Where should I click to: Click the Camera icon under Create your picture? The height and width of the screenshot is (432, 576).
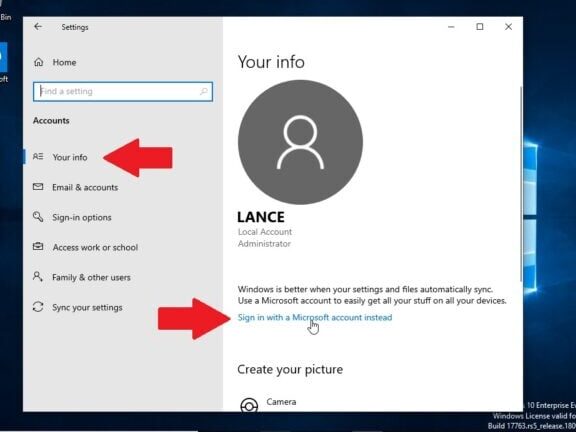249,405
